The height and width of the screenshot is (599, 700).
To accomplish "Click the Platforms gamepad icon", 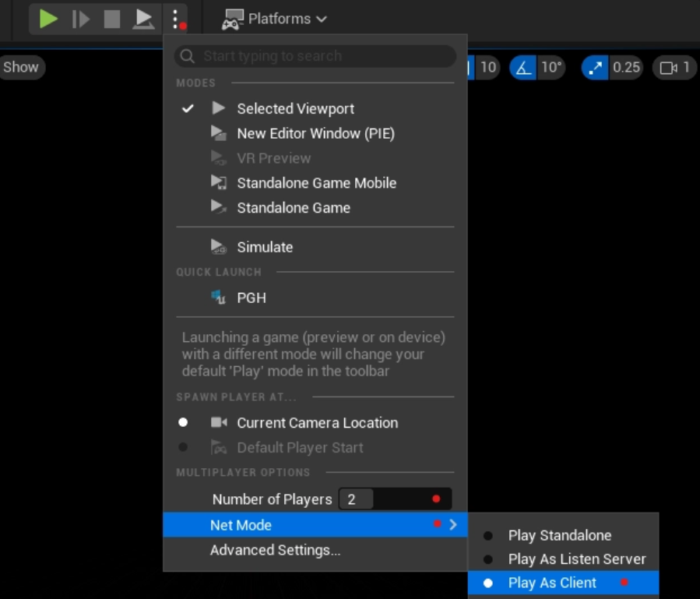I will coord(233,19).
